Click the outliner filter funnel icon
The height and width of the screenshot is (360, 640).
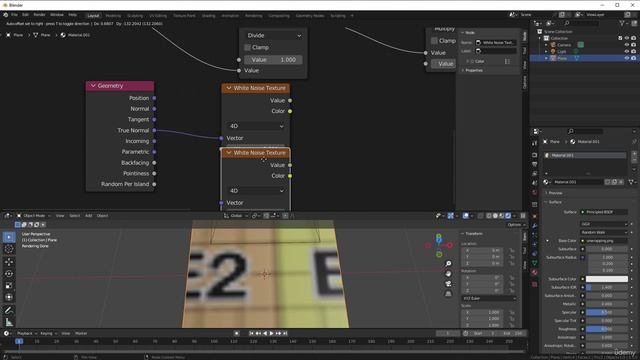point(622,23)
